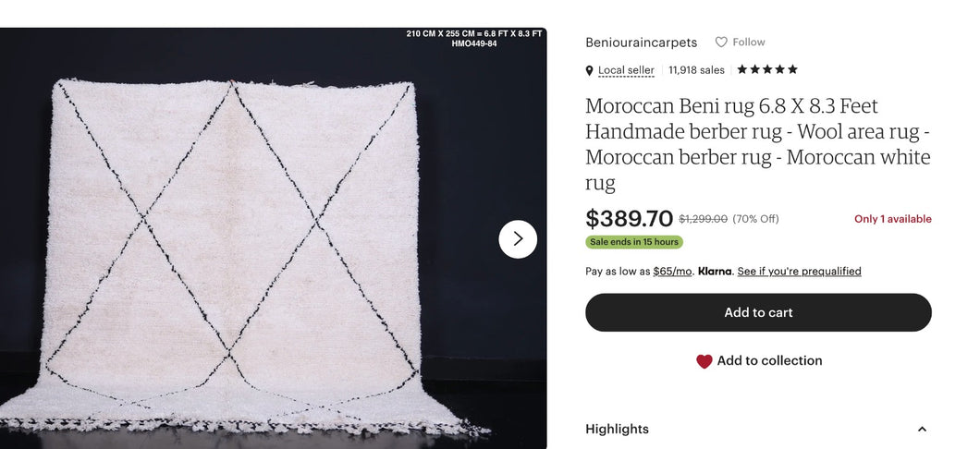Click the Highlights heading

click(x=617, y=430)
